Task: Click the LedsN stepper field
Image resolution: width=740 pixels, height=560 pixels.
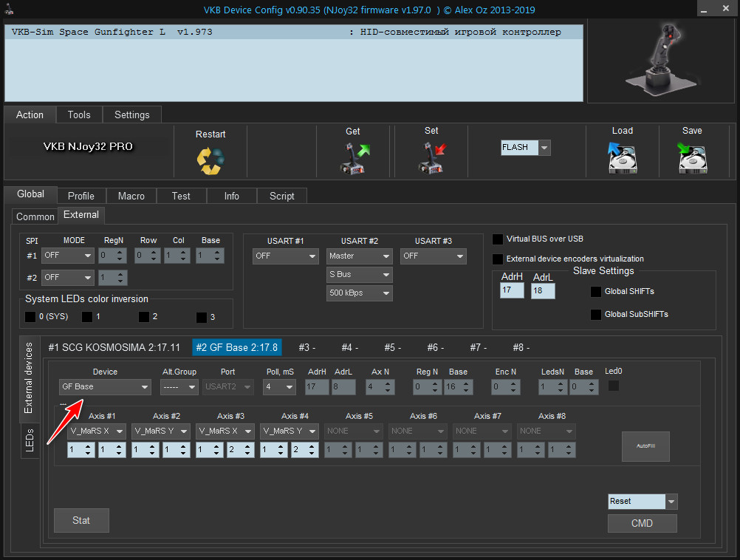Action: 552,386
